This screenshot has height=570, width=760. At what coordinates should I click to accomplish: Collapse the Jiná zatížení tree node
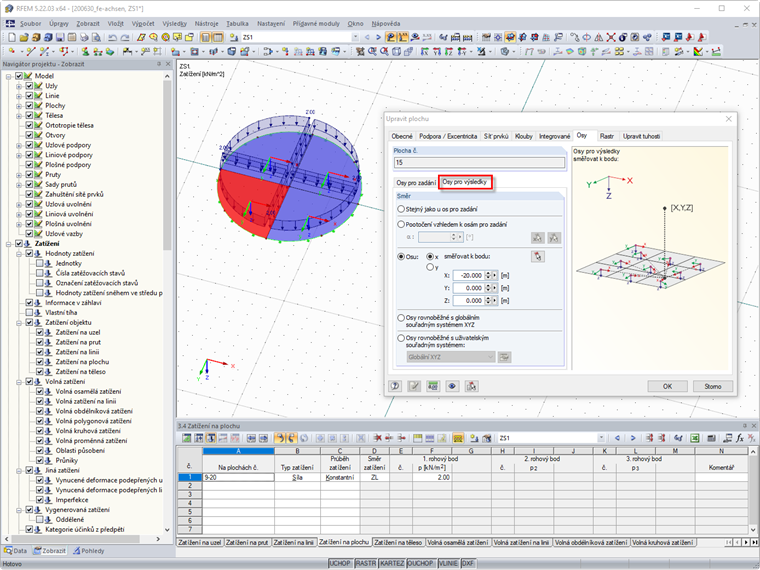19,470
